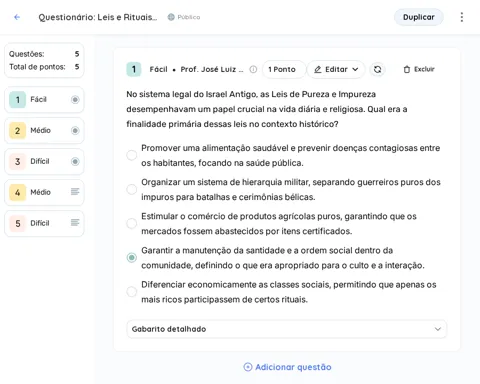Select the radio for 'Estimular o comércio de produtos agrícolas'
This screenshot has height=384, width=480.
(132, 223)
